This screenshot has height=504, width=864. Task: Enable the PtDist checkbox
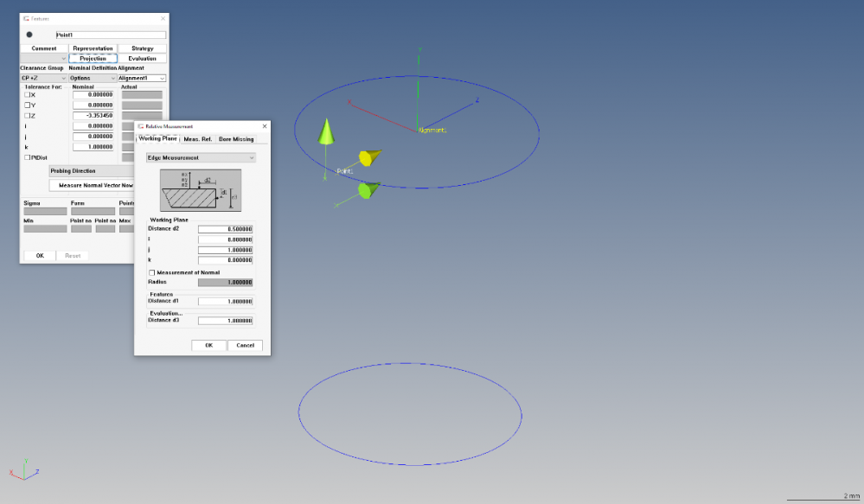(x=27, y=157)
